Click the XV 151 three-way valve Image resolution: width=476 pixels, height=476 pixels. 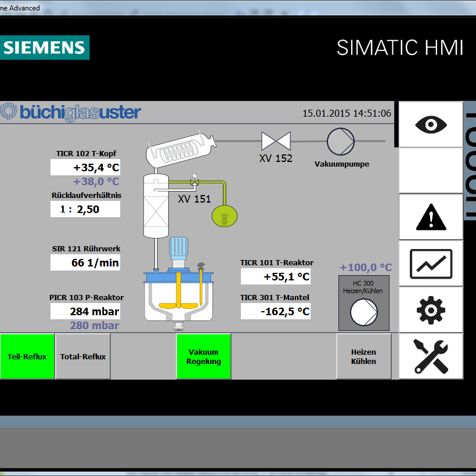[x=194, y=181]
